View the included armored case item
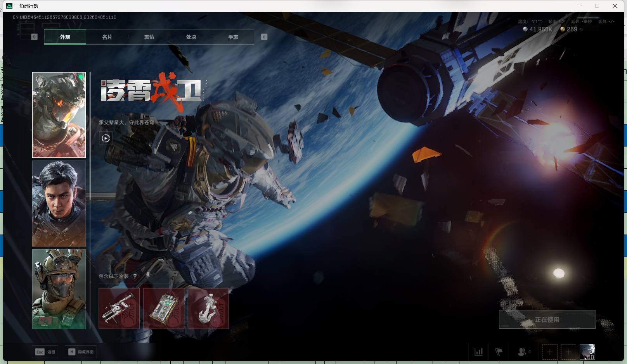627x364 pixels. coord(164,308)
